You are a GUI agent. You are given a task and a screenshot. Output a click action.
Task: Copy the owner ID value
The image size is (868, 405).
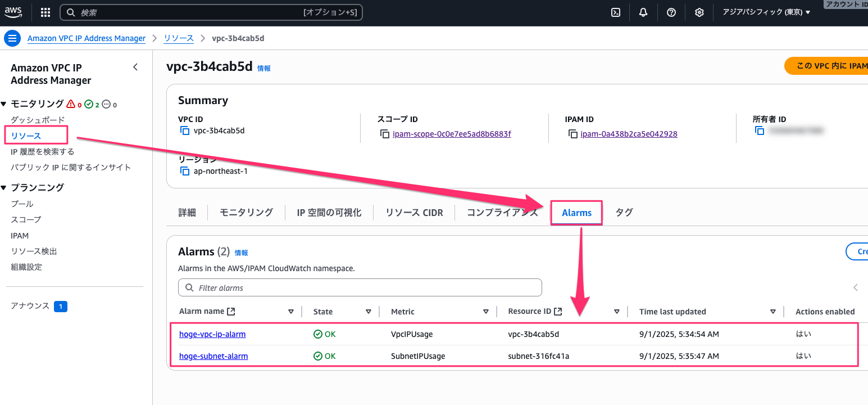coord(760,130)
